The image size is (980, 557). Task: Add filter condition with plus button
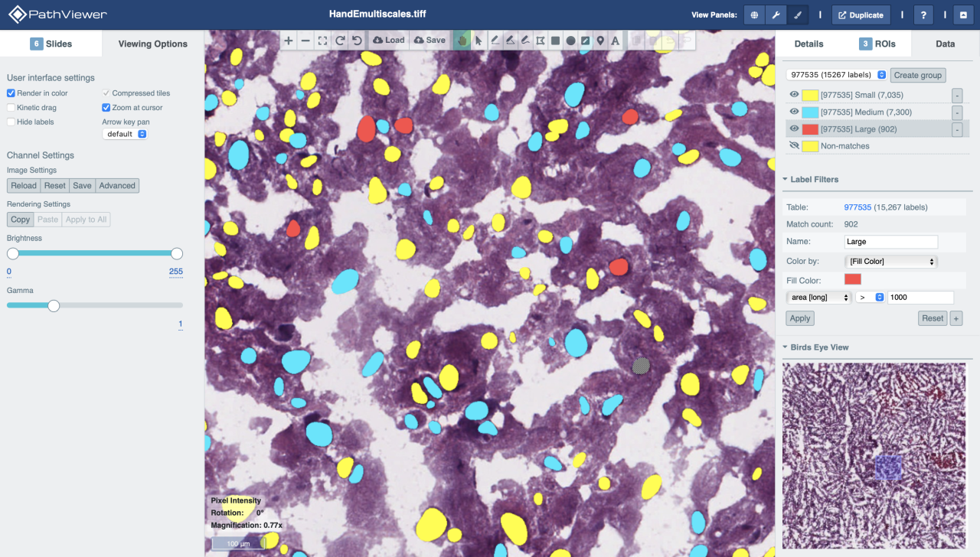tap(956, 318)
